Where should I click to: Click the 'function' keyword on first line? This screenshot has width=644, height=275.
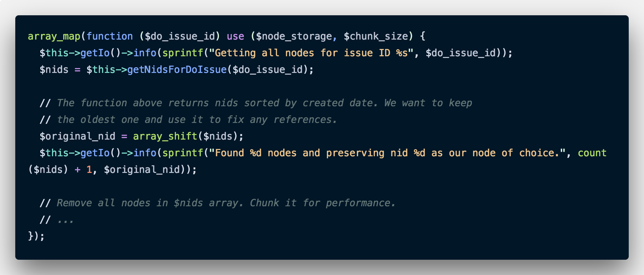pos(110,36)
